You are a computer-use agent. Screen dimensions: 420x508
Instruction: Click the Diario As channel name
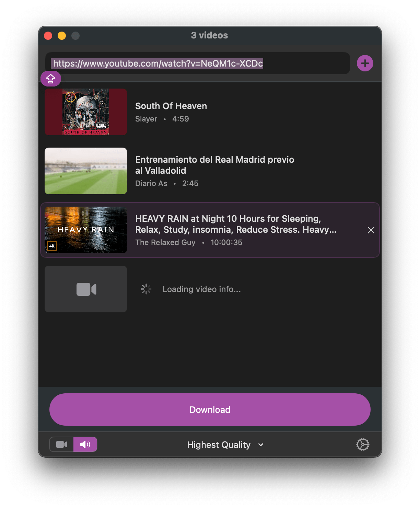tap(151, 183)
